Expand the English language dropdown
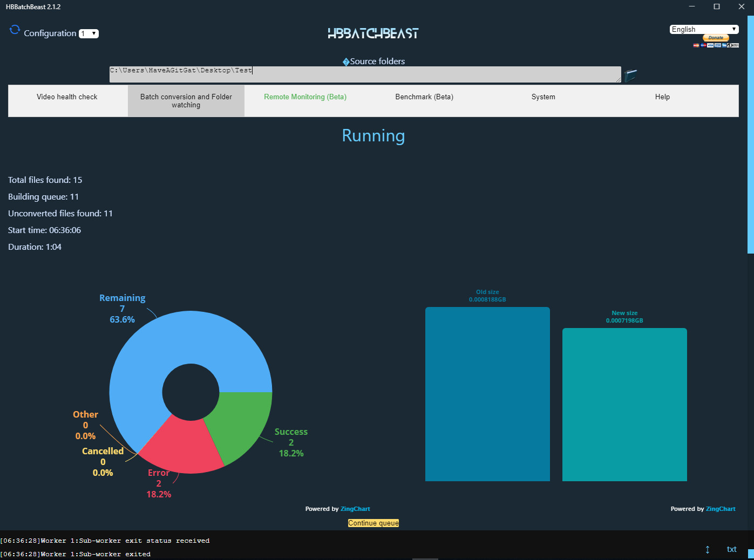This screenshot has width=754, height=560. tap(704, 29)
